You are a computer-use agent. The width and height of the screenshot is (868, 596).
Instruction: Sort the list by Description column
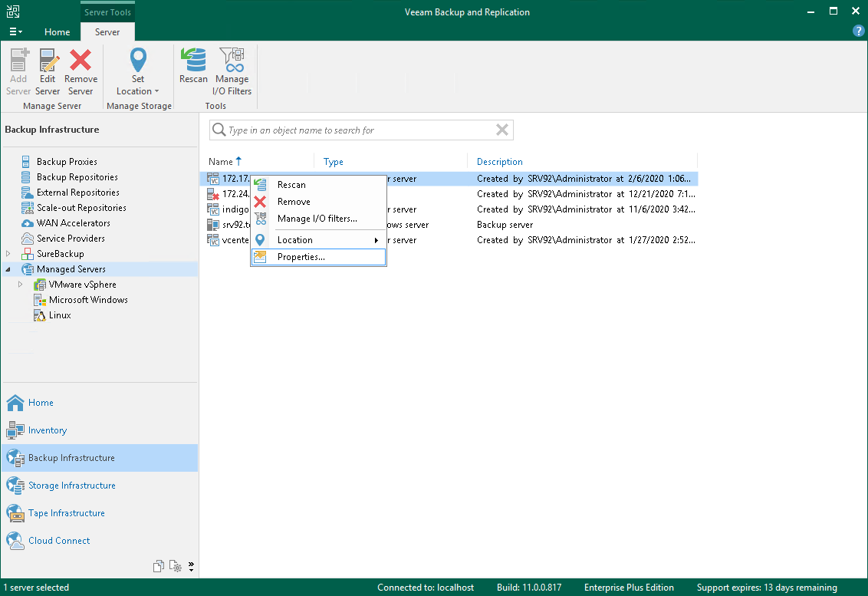pos(500,162)
